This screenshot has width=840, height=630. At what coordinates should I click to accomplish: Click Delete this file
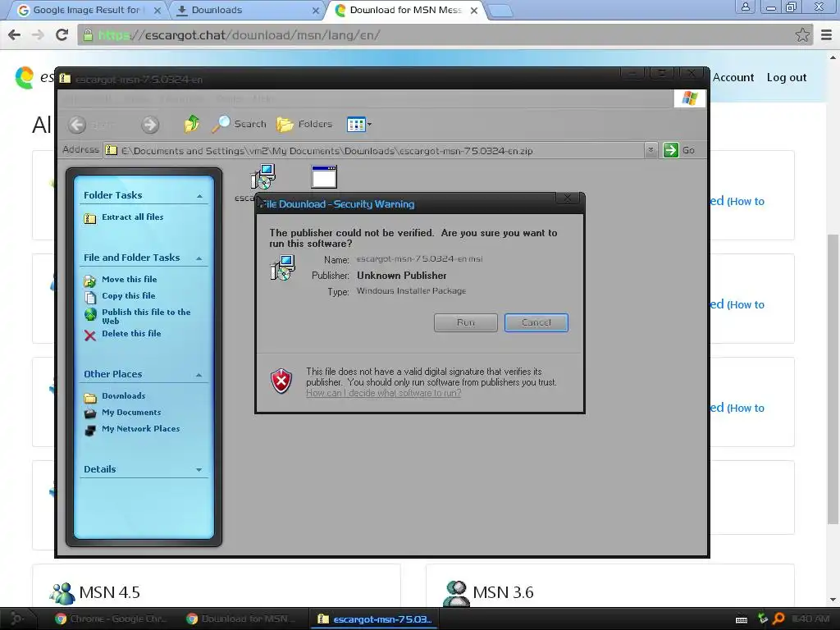(131, 333)
